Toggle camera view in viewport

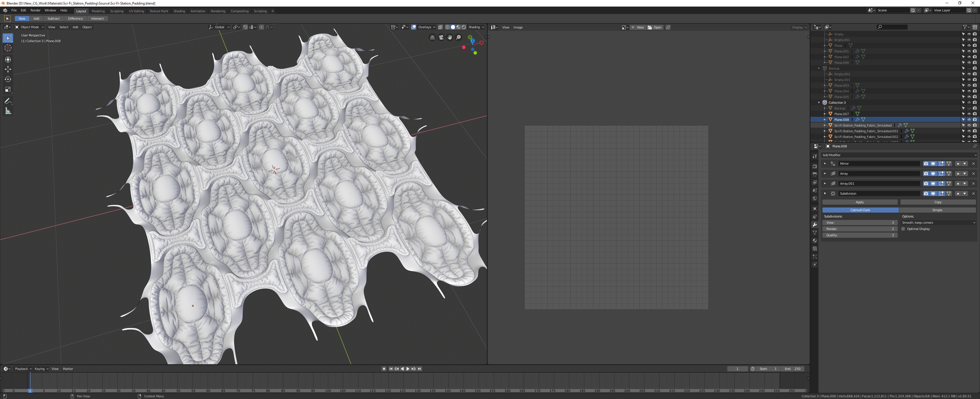441,37
